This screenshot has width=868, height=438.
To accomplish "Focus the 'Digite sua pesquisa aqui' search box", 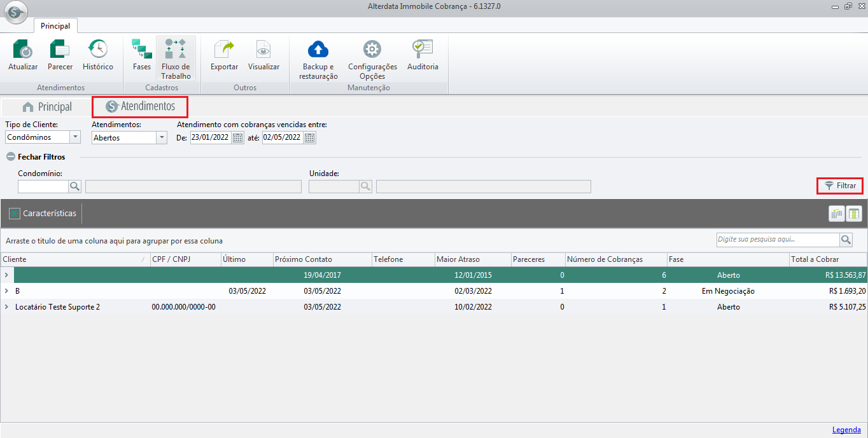I will pos(778,240).
